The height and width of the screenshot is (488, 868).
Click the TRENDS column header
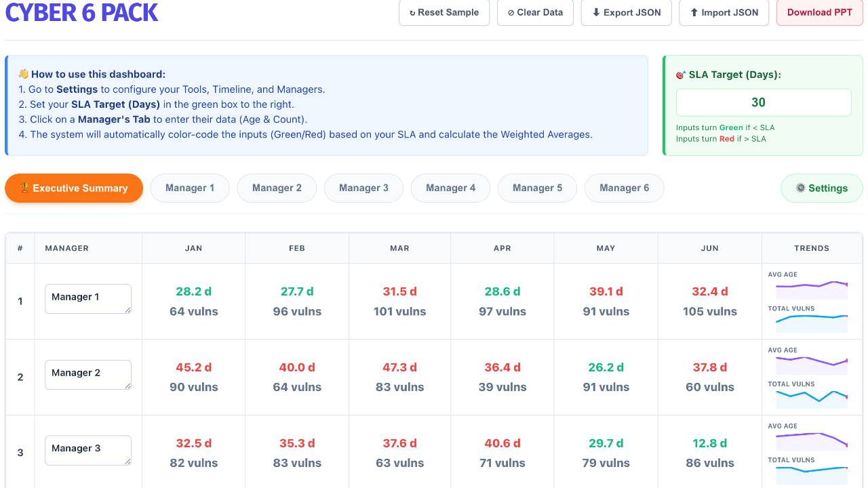coord(812,248)
